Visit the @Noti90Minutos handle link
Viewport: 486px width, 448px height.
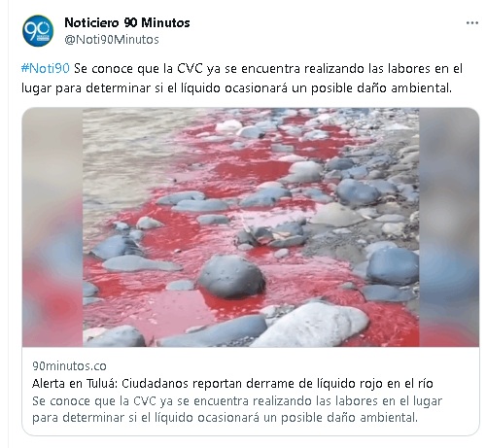[112, 40]
